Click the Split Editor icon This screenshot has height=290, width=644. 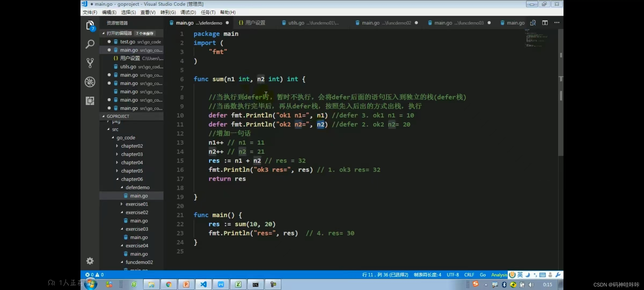point(545,23)
